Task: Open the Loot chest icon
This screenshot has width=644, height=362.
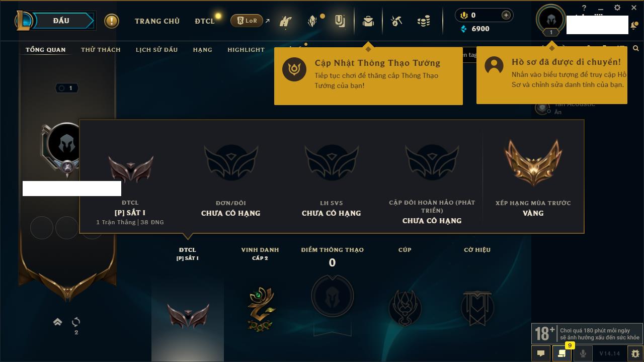Action: point(396,21)
